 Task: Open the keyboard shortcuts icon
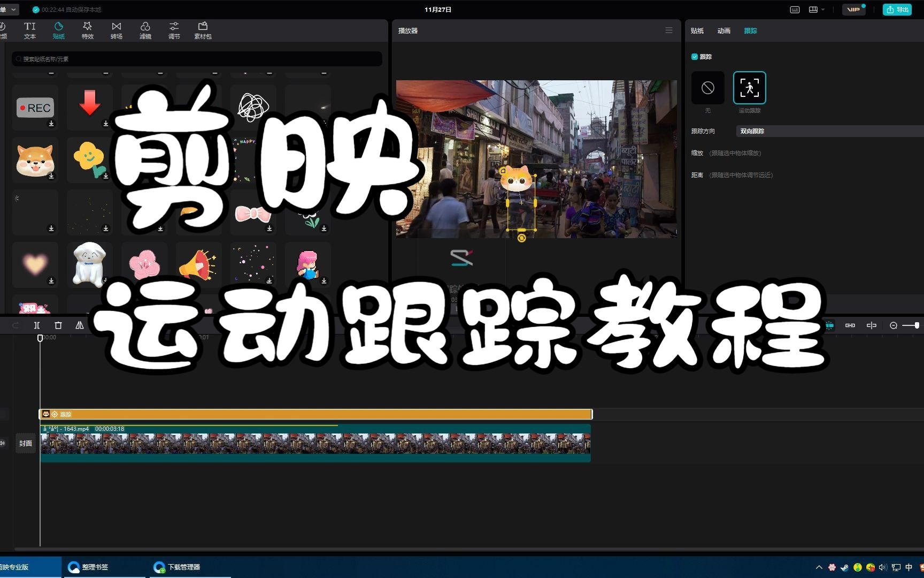click(795, 10)
